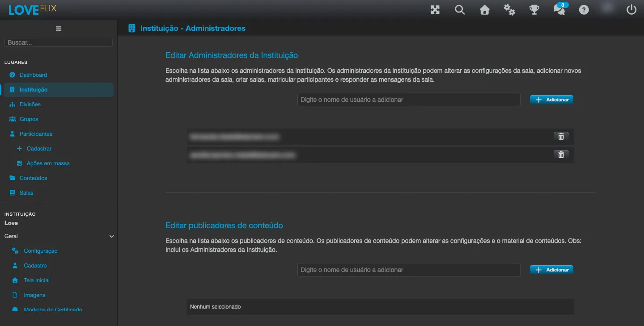
Task: Toggle fullscreen with the expand arrows icon
Action: 435,10
